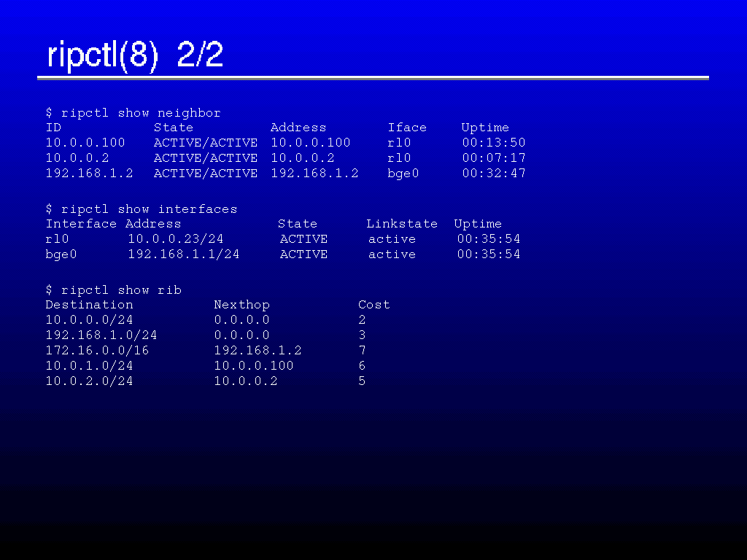Click the destination 10.0.1.0/24 in rib
Viewport: 747px width, 560px height.
pos(89,366)
